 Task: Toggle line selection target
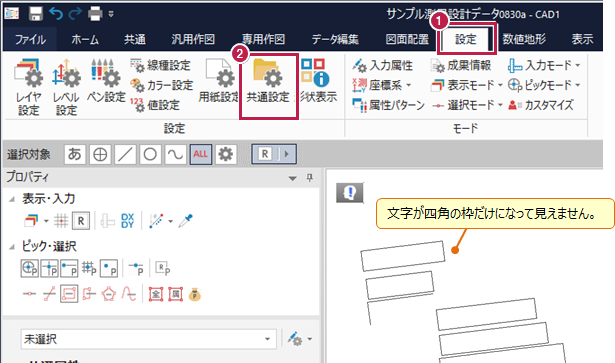125,154
